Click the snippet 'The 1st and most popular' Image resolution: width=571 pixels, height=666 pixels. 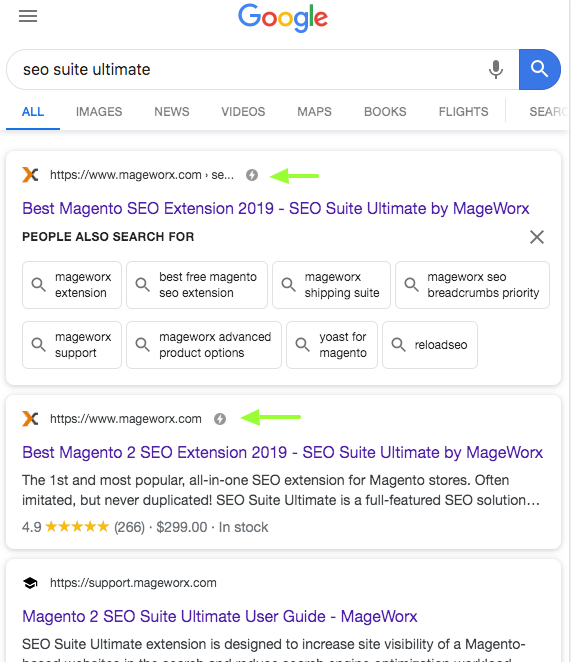[x=281, y=490]
